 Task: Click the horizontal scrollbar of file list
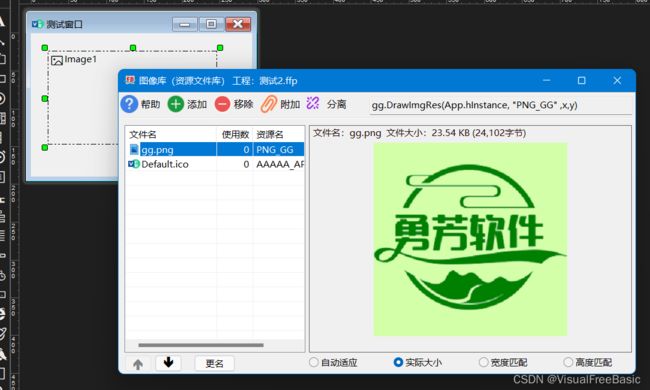tap(201, 345)
